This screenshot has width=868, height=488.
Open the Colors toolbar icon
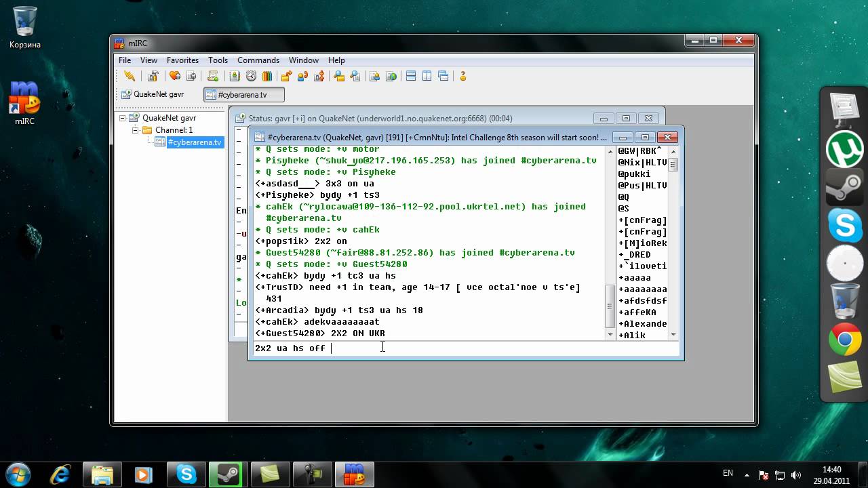[x=267, y=77]
